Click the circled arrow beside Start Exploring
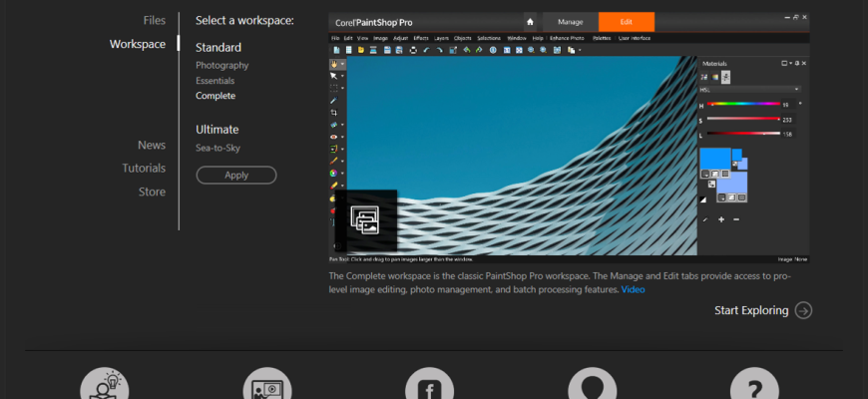Screen dimensions: 868x399 click(803, 310)
